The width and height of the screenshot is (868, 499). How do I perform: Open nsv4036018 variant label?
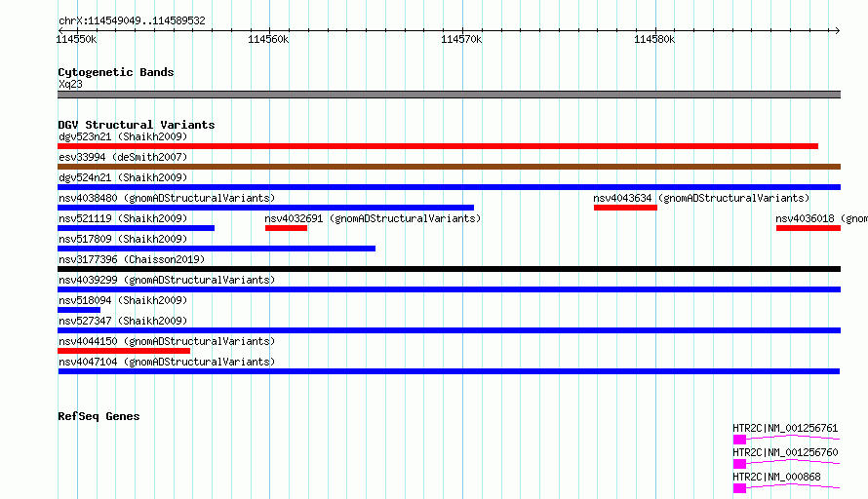tap(821, 218)
